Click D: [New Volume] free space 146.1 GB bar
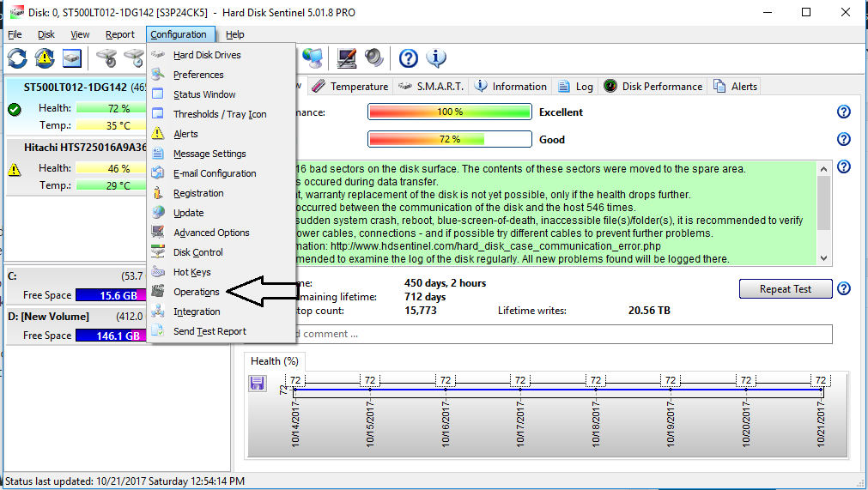Screen dimensions: 868x490 [x=112, y=336]
